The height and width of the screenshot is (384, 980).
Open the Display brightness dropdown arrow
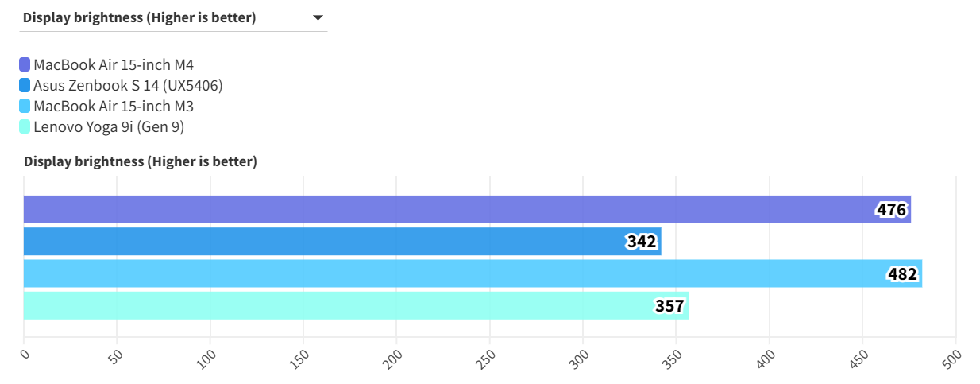click(318, 17)
